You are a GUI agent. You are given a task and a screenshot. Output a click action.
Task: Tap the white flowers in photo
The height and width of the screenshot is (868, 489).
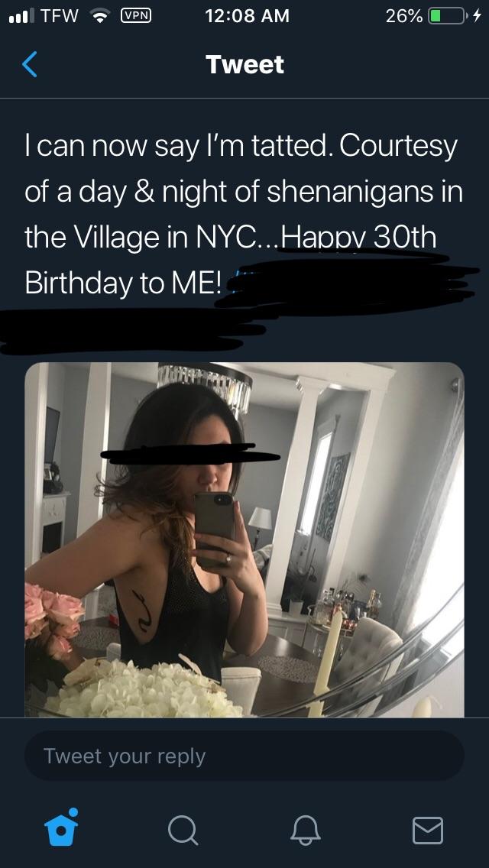(x=144, y=689)
